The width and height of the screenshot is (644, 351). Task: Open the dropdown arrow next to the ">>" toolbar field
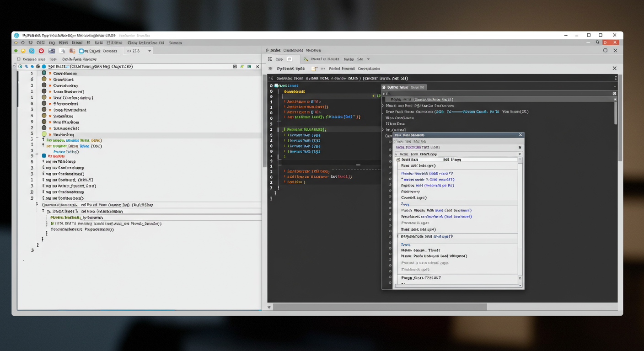150,51
